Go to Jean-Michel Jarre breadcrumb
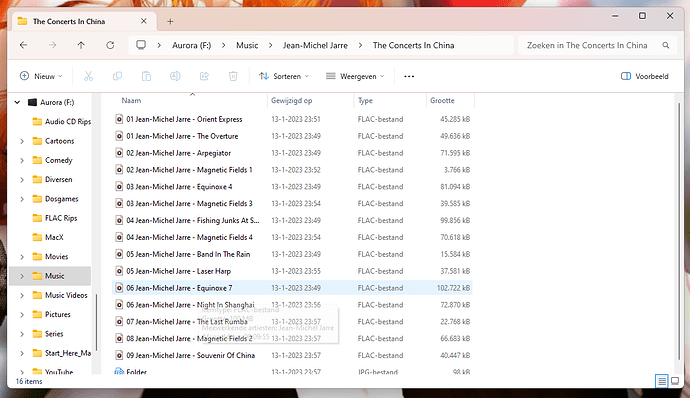This screenshot has width=690, height=398. (x=315, y=45)
